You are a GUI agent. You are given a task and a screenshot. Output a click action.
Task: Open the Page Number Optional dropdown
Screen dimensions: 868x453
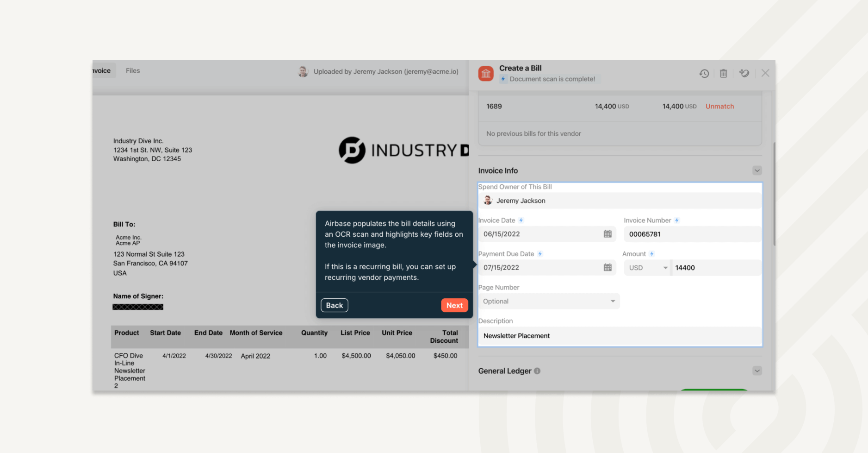(549, 301)
